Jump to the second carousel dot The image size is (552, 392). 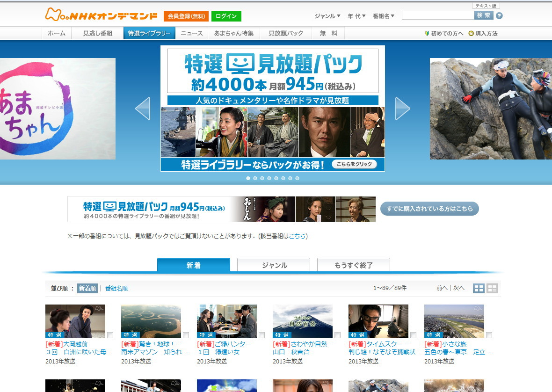pos(255,178)
